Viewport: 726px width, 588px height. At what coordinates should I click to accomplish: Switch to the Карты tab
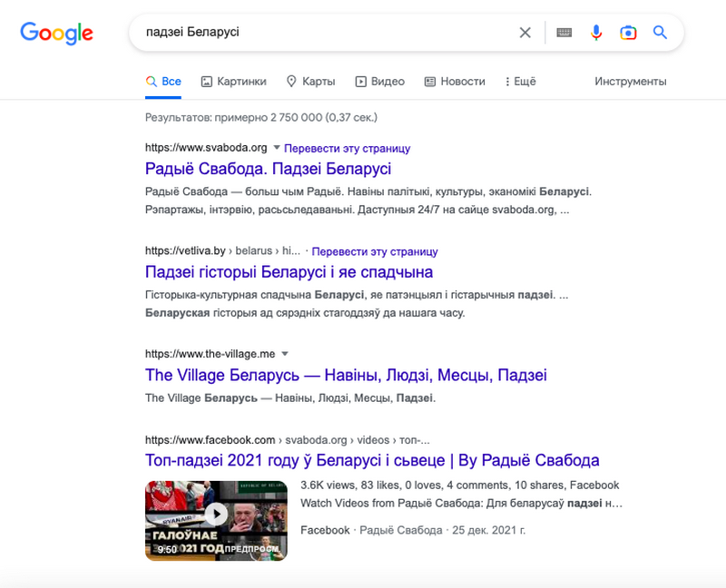click(310, 82)
